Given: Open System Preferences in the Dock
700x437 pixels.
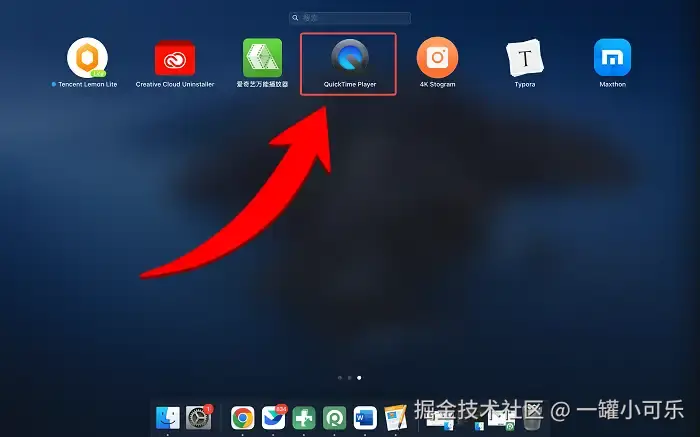Looking at the screenshot, I should [x=198, y=418].
